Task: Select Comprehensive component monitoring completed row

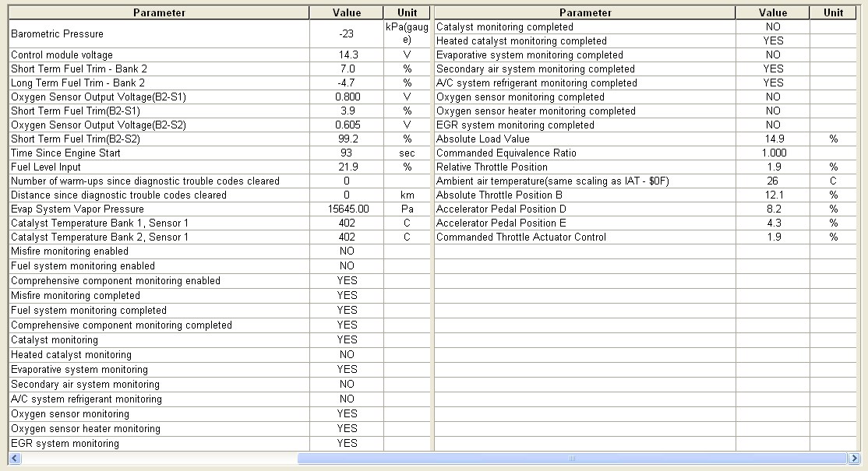Action: click(x=219, y=325)
